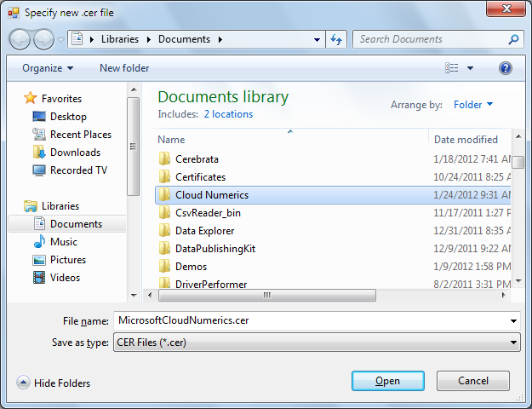Click the document icon in address bar
The height and width of the screenshot is (409, 532).
click(x=77, y=39)
